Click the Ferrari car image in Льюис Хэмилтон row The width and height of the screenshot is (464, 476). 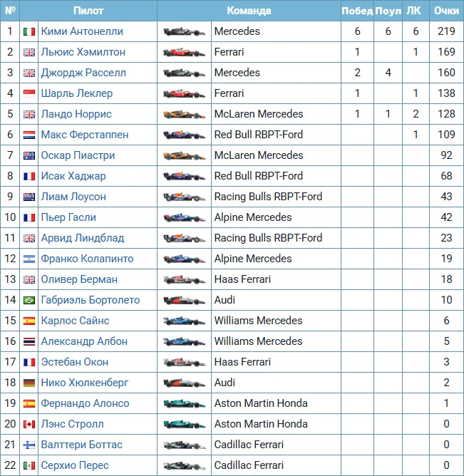[x=184, y=52]
